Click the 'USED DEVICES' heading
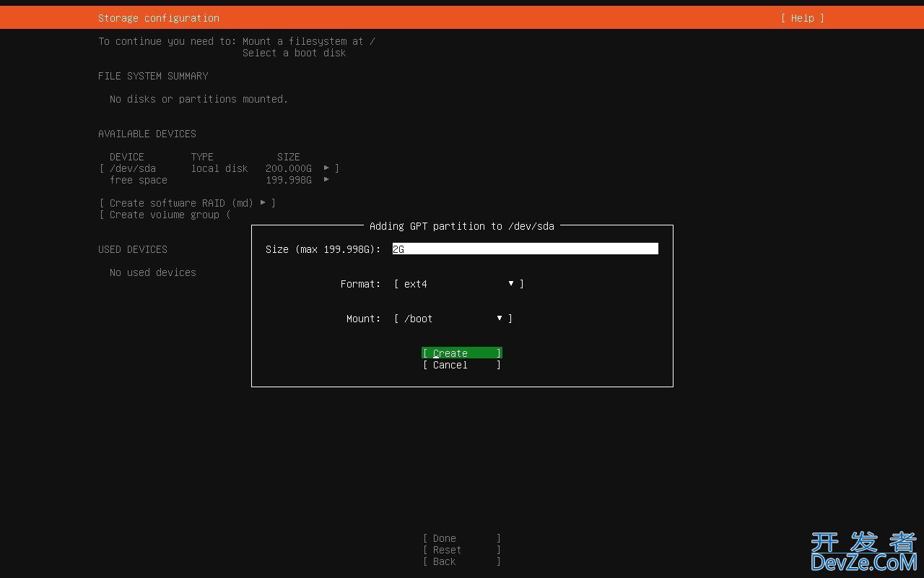The width and height of the screenshot is (924, 578). point(133,249)
